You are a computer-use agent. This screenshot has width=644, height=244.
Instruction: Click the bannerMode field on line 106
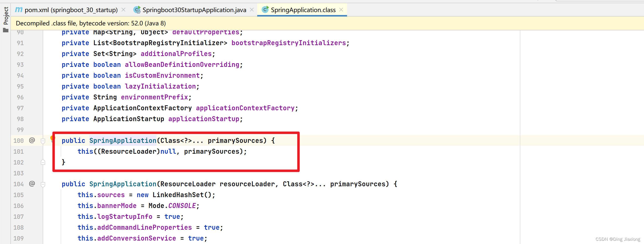(117, 206)
